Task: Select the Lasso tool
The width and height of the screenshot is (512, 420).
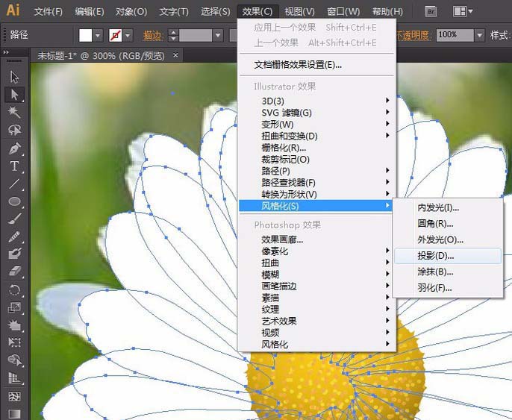Action: (x=14, y=130)
